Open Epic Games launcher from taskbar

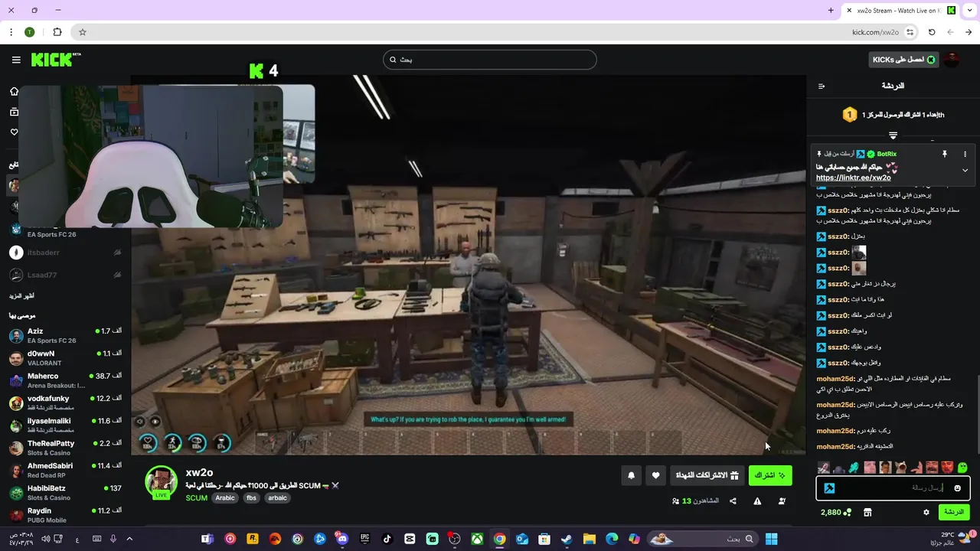tap(365, 539)
